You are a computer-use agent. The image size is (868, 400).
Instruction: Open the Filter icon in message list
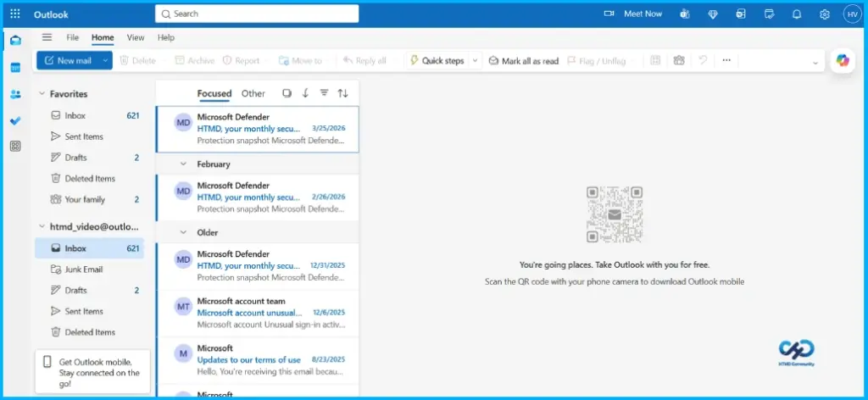point(325,93)
